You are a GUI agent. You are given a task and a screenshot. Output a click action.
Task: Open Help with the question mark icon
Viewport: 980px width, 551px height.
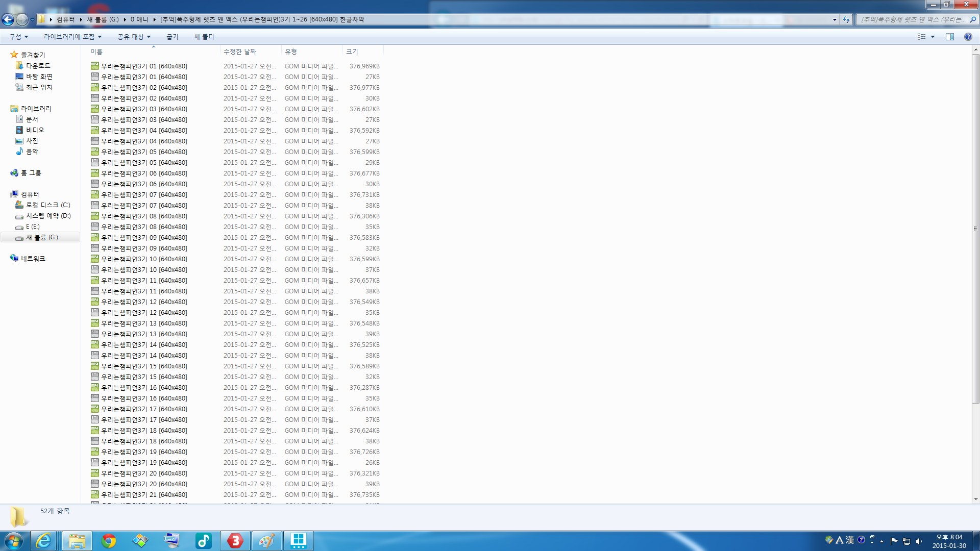pyautogui.click(x=968, y=37)
